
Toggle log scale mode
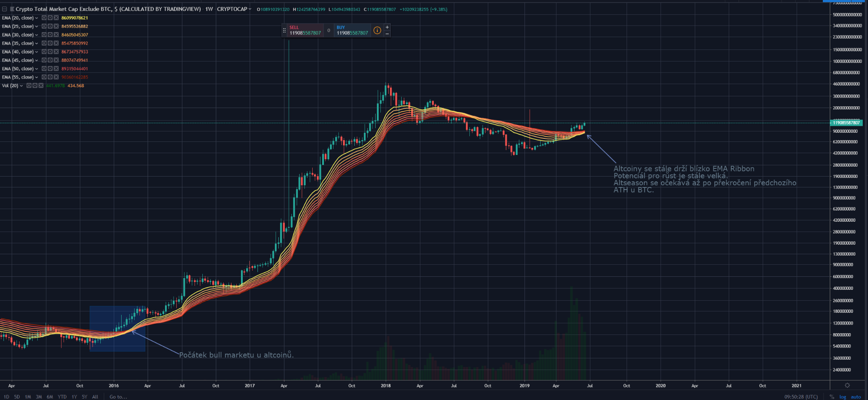843,397
